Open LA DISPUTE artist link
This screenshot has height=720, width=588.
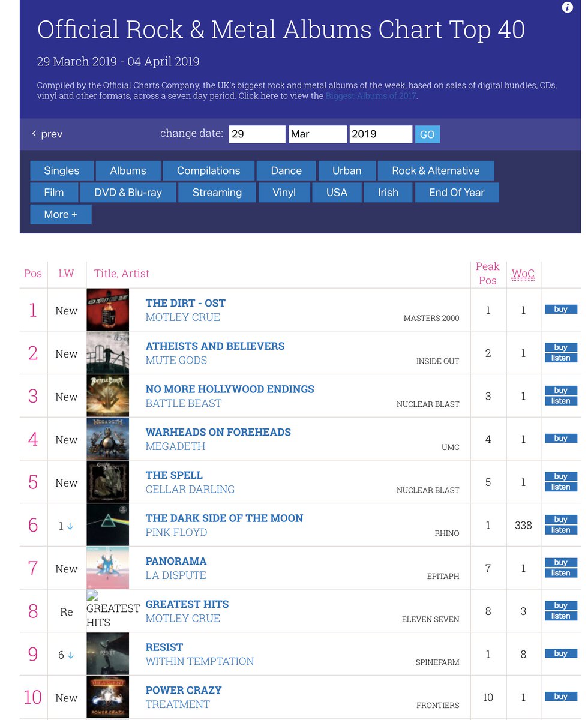pyautogui.click(x=176, y=576)
